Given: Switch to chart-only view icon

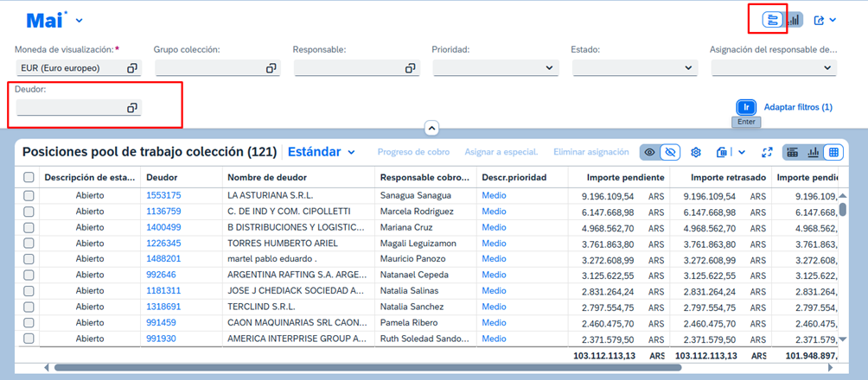Looking at the screenshot, I should click(x=813, y=153).
